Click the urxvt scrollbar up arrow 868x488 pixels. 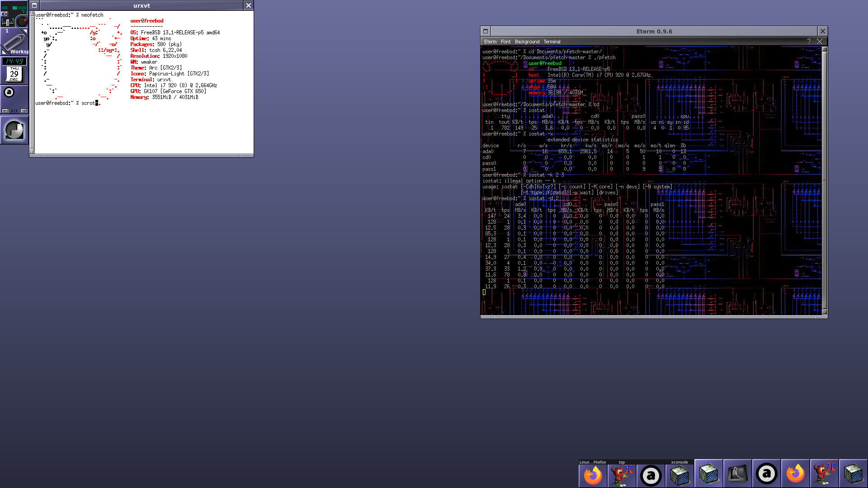tap(32, 14)
